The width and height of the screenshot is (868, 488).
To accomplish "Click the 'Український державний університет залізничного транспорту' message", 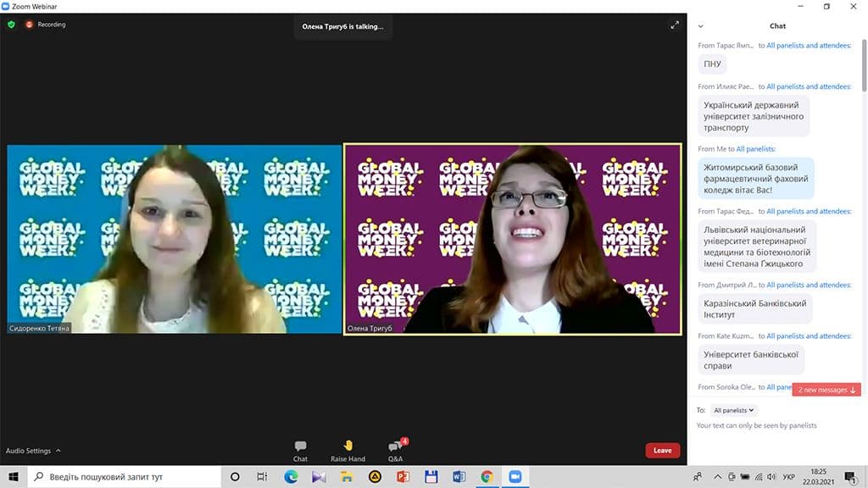I will pos(754,116).
